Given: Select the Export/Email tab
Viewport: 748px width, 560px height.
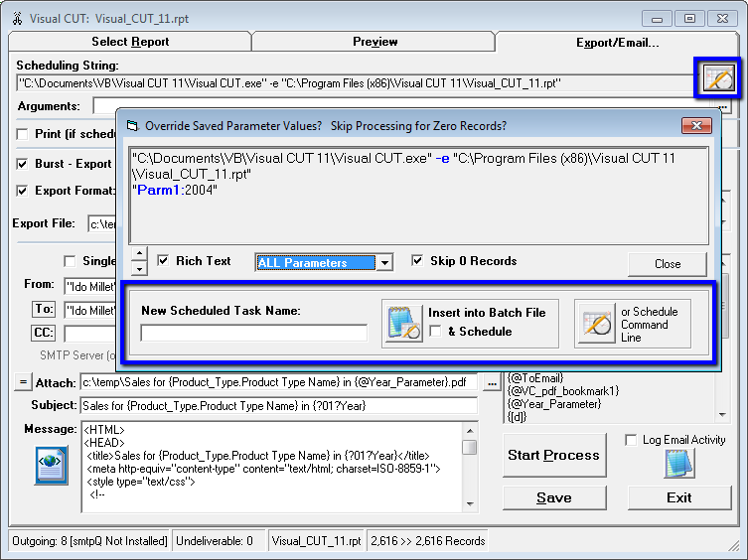Looking at the screenshot, I should click(x=617, y=43).
